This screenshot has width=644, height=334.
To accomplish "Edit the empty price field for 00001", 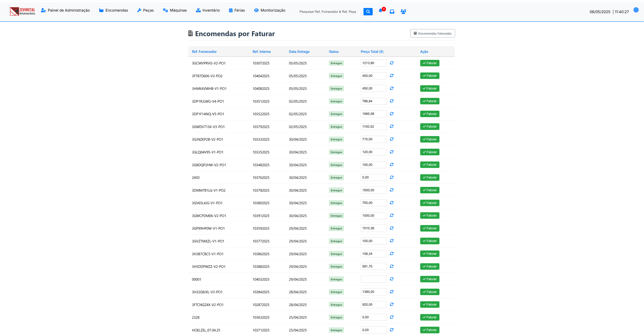I will [374, 279].
